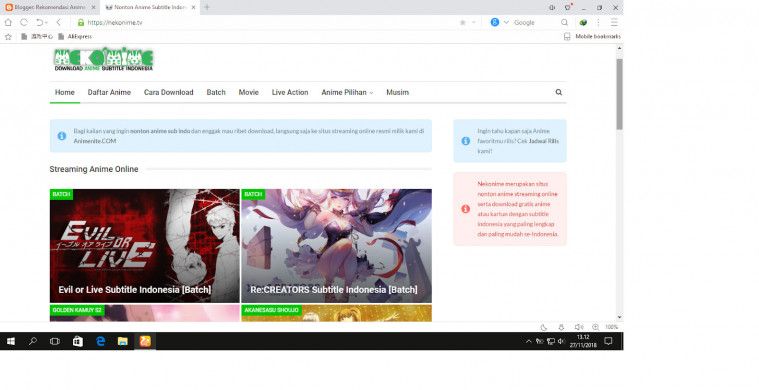Image resolution: width=759 pixels, height=390 pixels.
Task: Click the video/sound icon in title bar
Action: (552, 8)
